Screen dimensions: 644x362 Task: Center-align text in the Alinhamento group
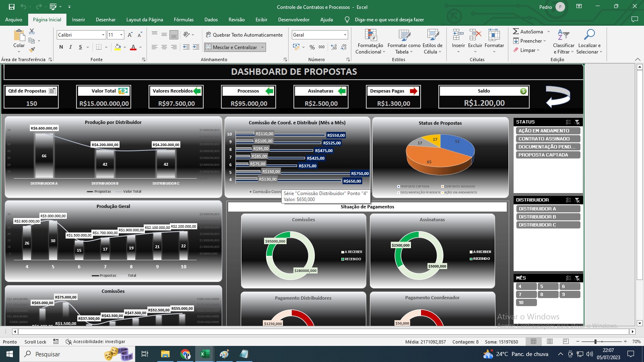pos(164,47)
